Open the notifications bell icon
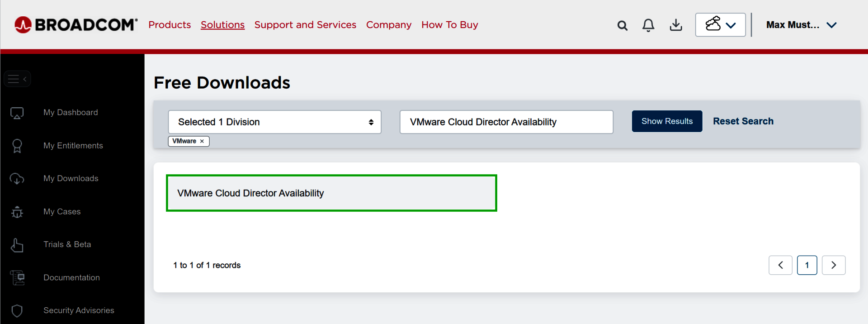The height and width of the screenshot is (324, 868). point(648,25)
